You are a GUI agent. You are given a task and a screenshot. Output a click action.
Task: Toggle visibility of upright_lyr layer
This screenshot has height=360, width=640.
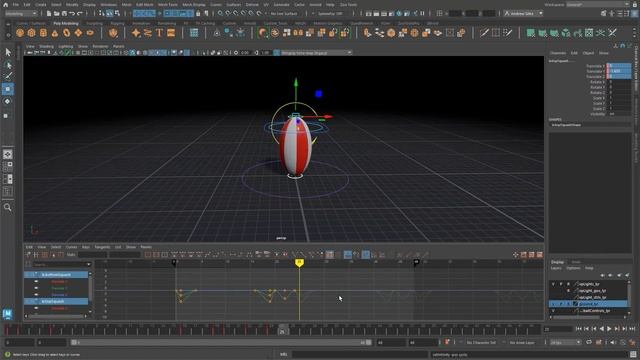click(x=553, y=284)
